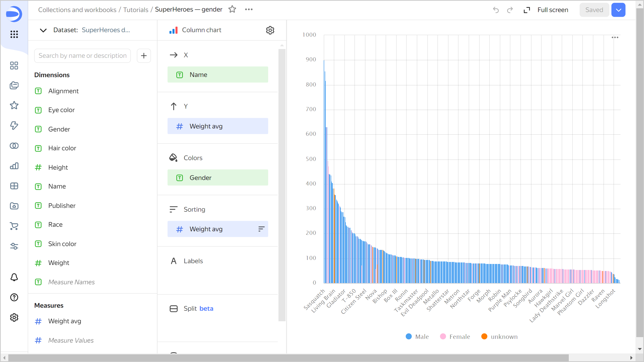Image resolution: width=644 pixels, height=362 pixels.
Task: Open the table layout sidebar icon
Action: click(14, 186)
